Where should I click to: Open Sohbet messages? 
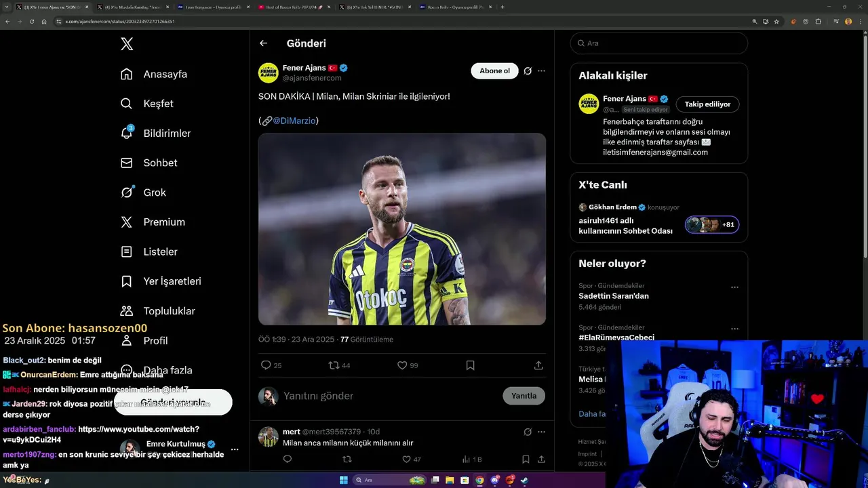[149, 163]
